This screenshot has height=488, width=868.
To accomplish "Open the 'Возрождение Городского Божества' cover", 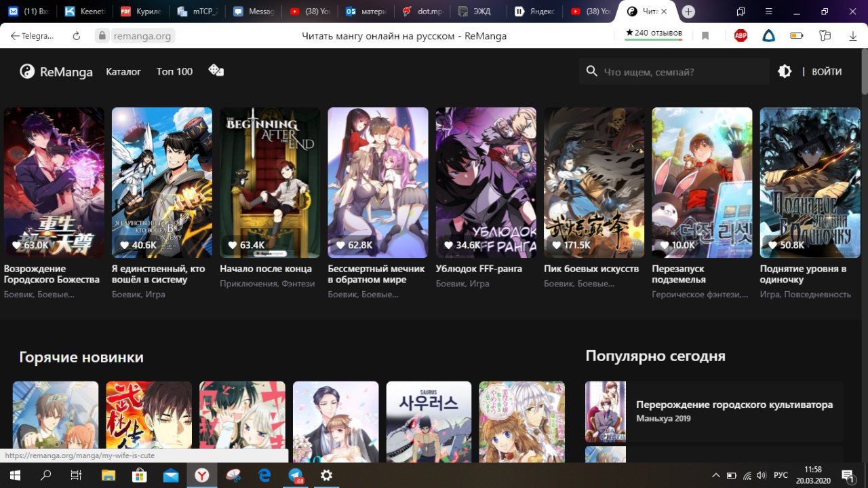I will pyautogui.click(x=54, y=183).
